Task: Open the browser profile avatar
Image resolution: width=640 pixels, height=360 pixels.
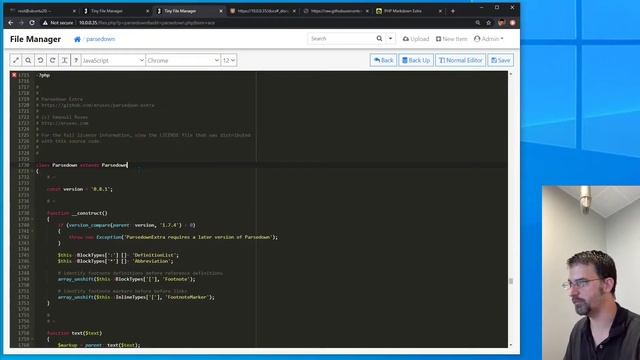Action: pos(501,22)
